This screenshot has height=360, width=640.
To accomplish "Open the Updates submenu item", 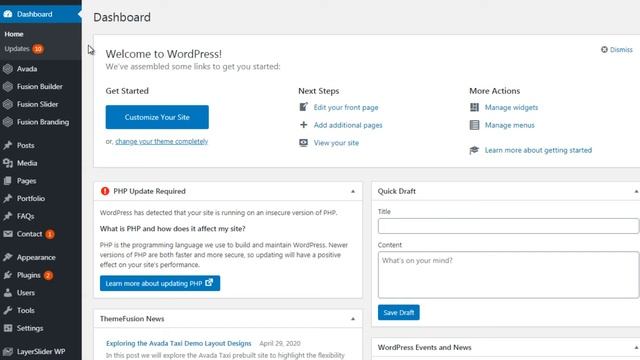I will click(17, 49).
